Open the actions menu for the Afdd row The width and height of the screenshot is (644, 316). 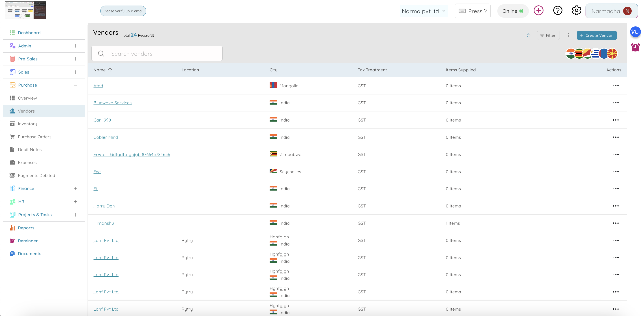coord(616,86)
